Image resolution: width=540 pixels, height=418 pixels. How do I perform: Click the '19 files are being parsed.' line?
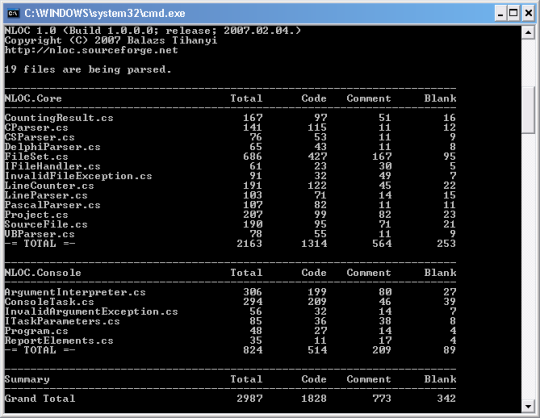pos(88,70)
